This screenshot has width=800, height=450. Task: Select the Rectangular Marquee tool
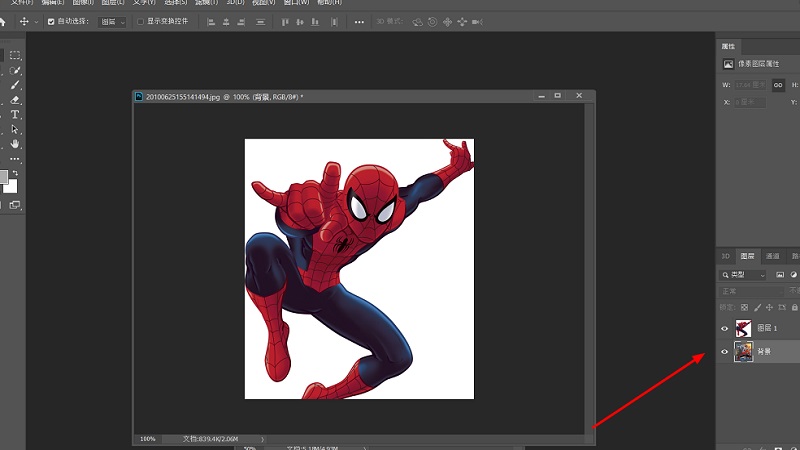tap(15, 55)
